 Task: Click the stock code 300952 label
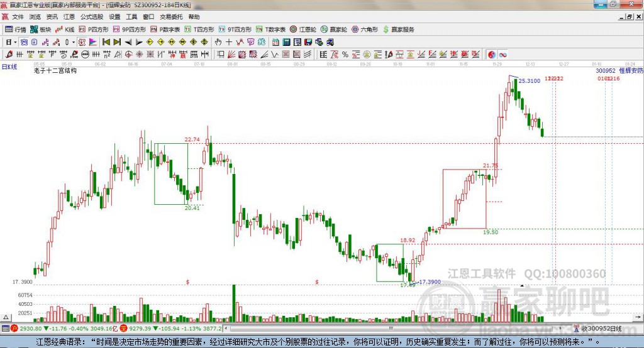606,71
